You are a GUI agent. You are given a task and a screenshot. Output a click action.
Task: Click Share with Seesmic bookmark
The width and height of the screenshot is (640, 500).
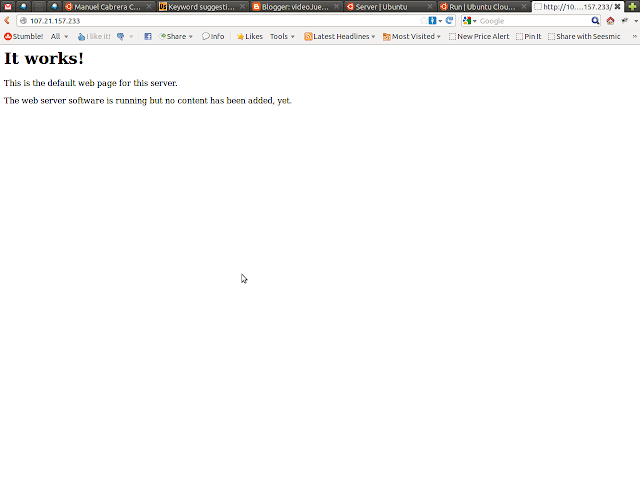pos(584,36)
